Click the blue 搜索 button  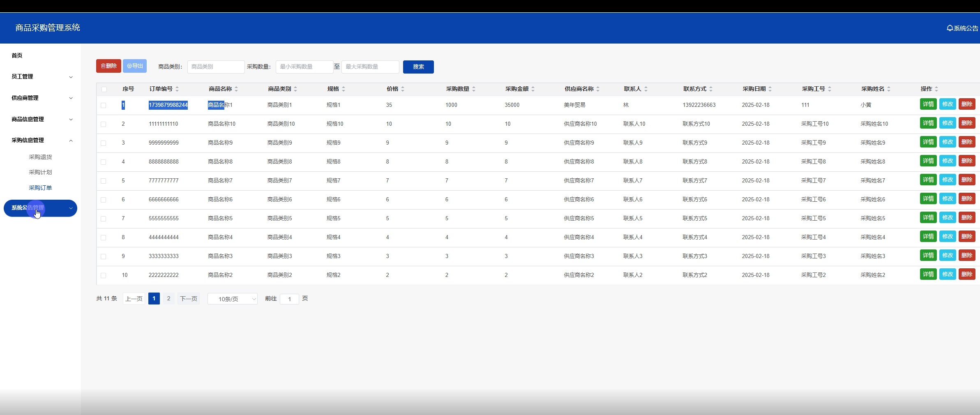[418, 67]
